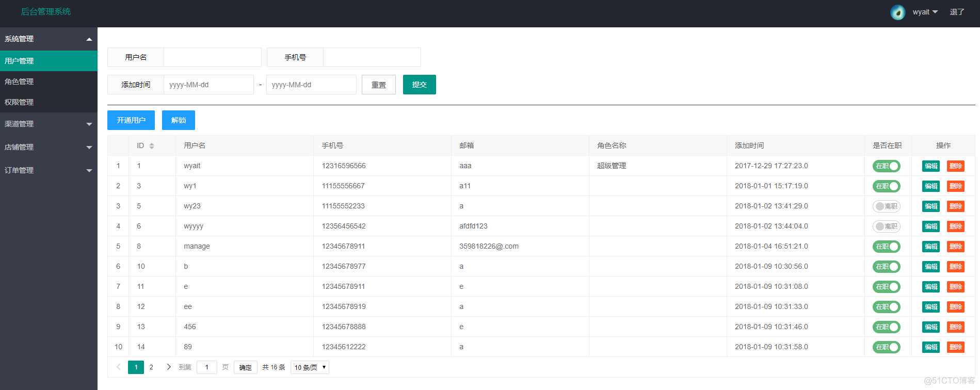Toggle employment switch for user wyyyy

[x=886, y=226]
